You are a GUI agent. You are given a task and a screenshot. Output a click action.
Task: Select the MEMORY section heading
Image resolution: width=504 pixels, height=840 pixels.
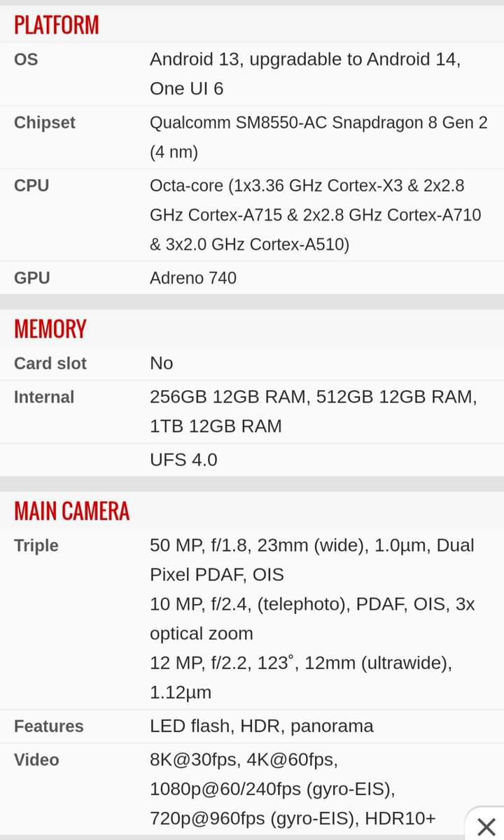pyautogui.click(x=50, y=329)
